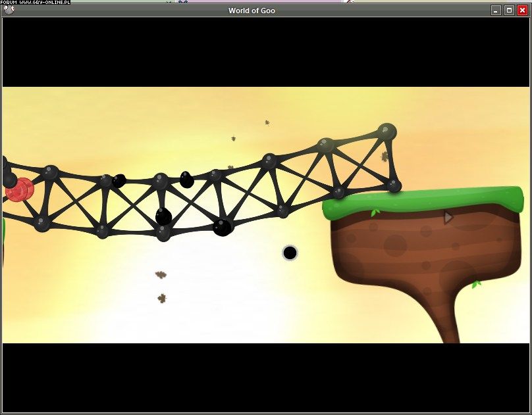
Task: Pick up the free black goo ball below the bridge
Action: click(290, 253)
